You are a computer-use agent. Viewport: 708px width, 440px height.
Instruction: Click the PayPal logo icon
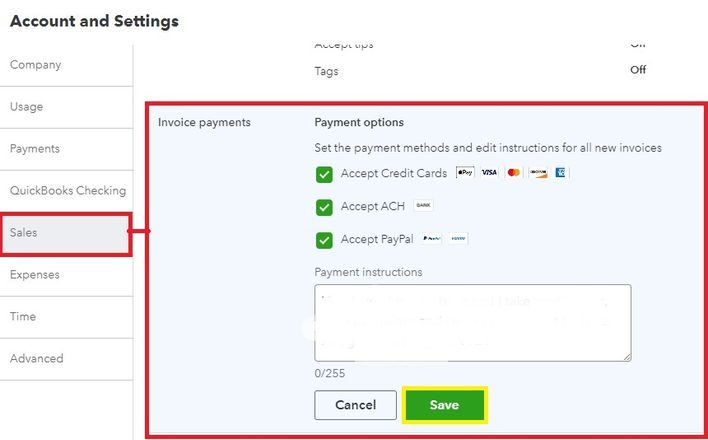tap(431, 239)
